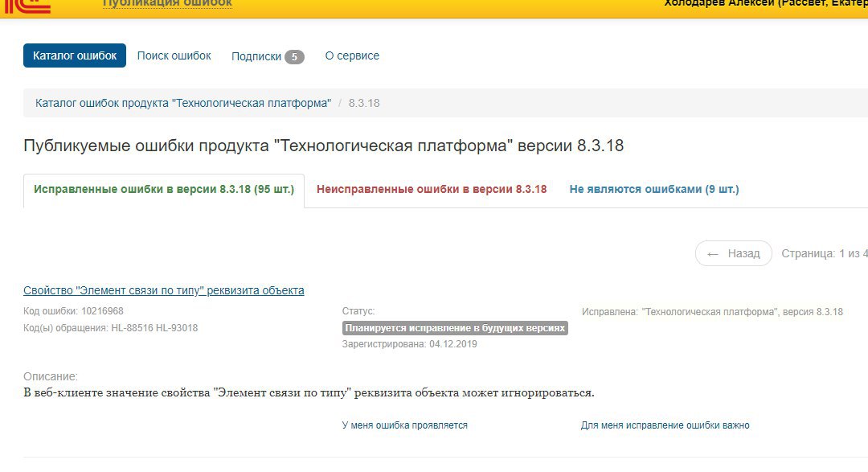Click the Исправлена version 8.3.18 text
Image resolution: width=868 pixels, height=472 pixels.
click(712, 312)
